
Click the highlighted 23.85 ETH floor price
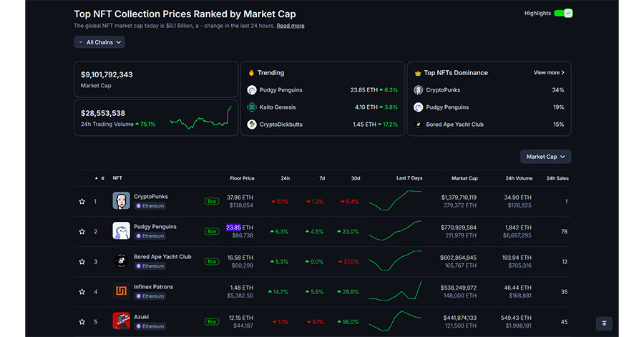coord(240,228)
